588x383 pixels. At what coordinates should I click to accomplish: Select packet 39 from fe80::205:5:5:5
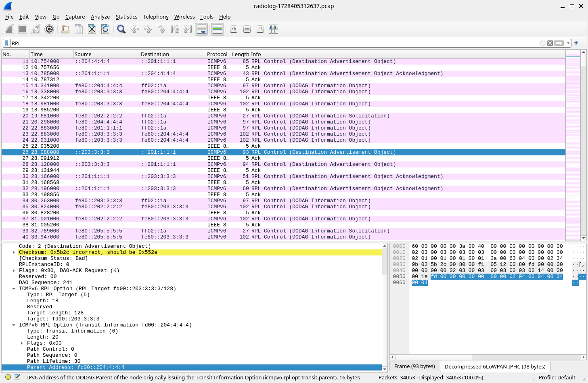283,231
